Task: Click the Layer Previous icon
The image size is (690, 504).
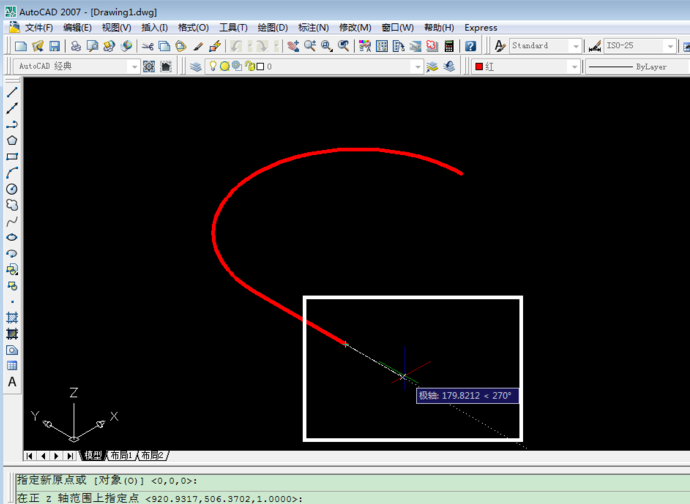Action: 449,66
